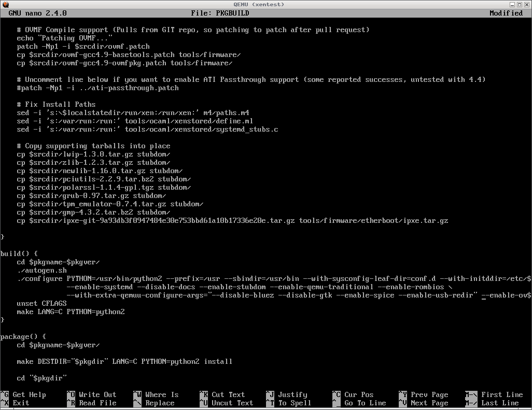The width and height of the screenshot is (532, 410).
Task: Click the QEMU window icon in title bar
Action: point(5,4)
